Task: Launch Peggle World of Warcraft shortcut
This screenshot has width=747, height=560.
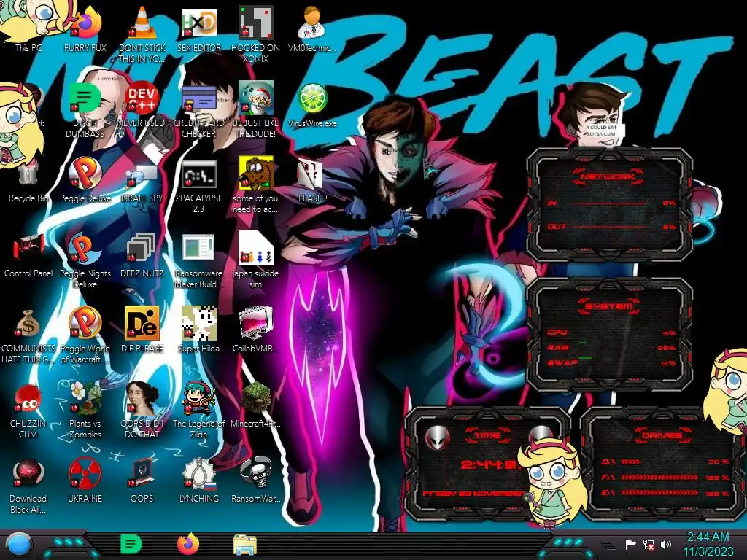Action: [85, 335]
